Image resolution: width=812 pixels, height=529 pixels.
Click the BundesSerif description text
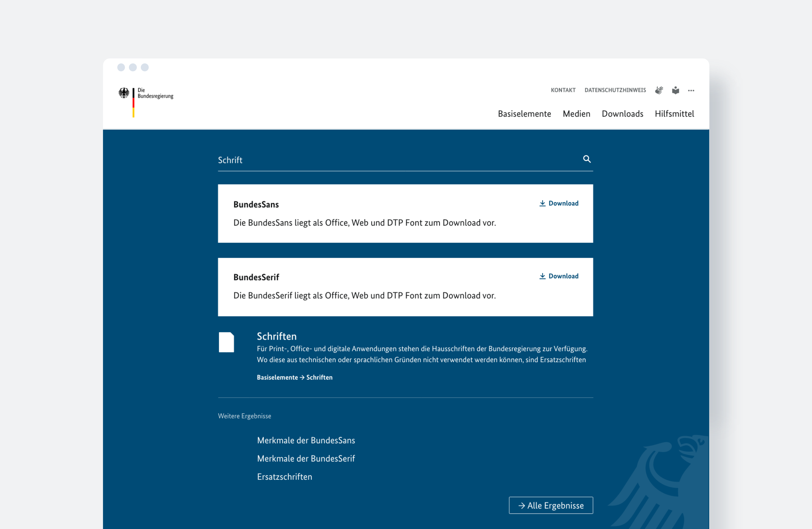point(364,295)
